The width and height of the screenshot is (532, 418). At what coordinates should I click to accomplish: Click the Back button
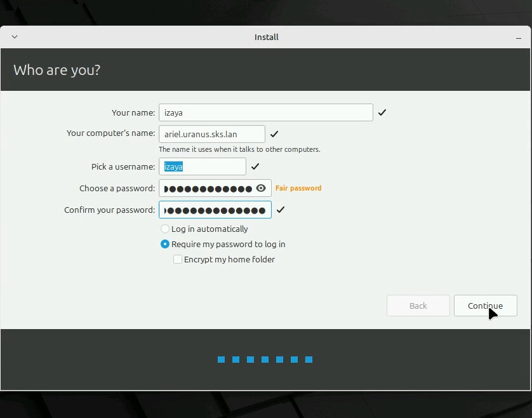[x=418, y=306]
